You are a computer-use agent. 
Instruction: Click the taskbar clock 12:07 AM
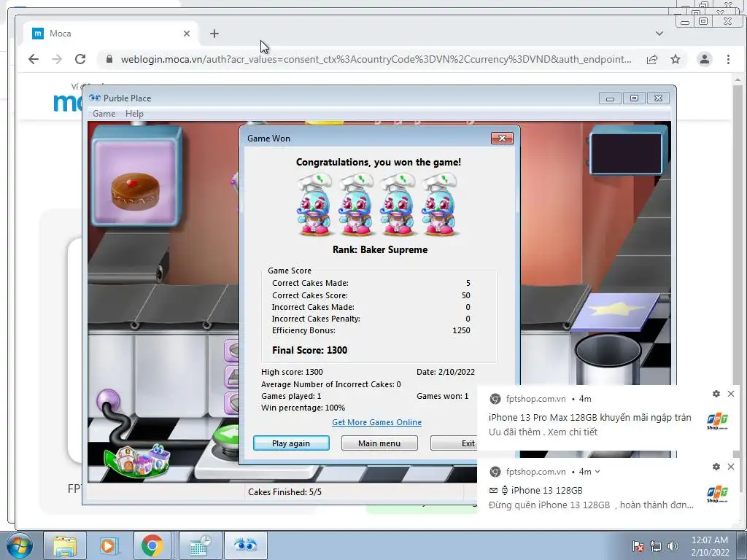710,540
